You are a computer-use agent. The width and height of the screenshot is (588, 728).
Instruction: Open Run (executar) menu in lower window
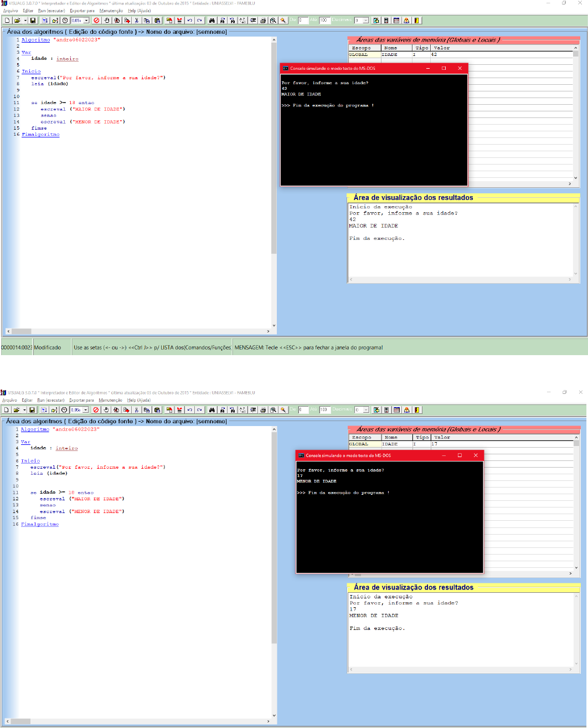[51, 400]
